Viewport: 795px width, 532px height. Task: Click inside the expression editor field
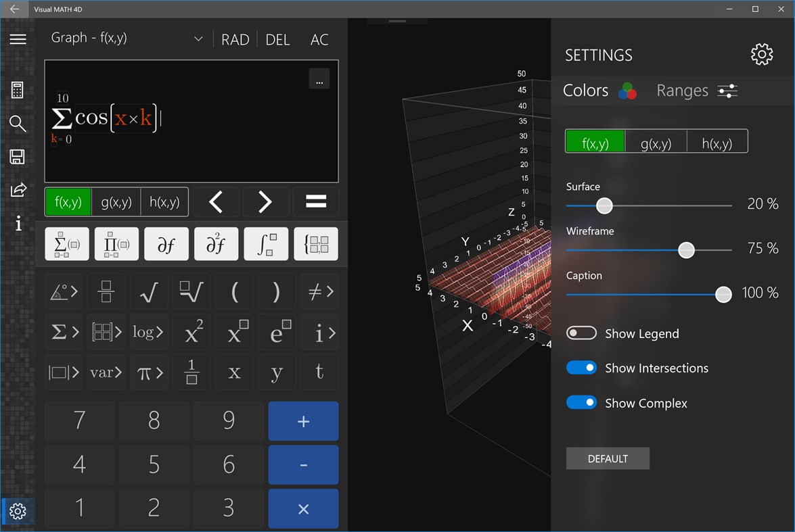(x=191, y=121)
